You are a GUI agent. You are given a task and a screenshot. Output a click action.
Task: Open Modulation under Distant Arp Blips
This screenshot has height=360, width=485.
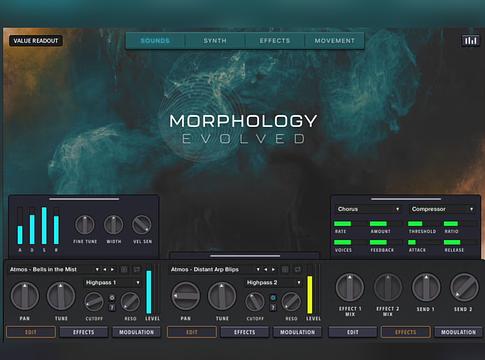[x=297, y=332]
